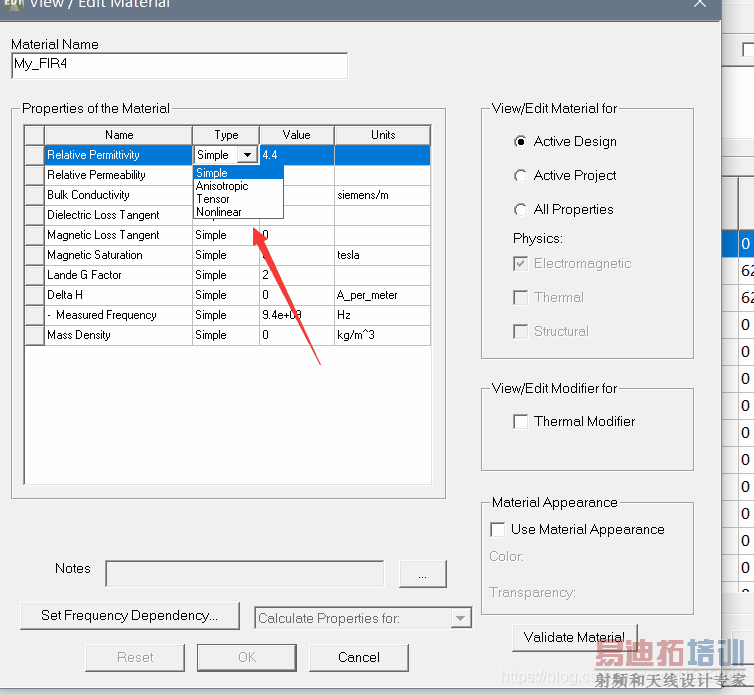Select the Dielectric Loss Tangent row name

click(x=118, y=215)
